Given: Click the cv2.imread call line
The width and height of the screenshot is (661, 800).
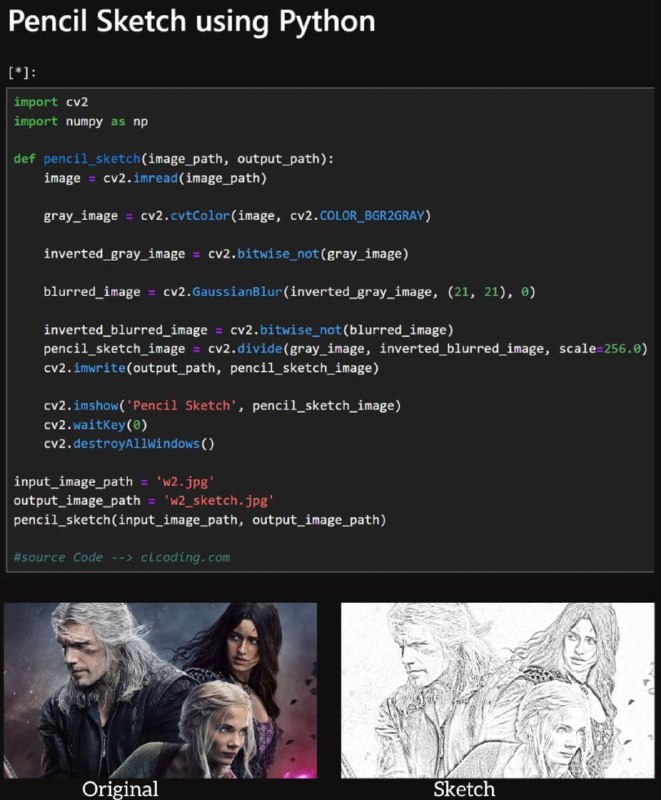Looking at the screenshot, I should (155, 178).
